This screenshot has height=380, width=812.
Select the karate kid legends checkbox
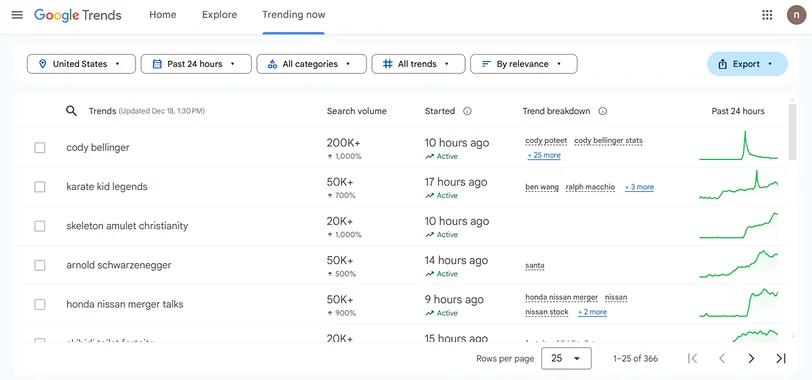40,187
